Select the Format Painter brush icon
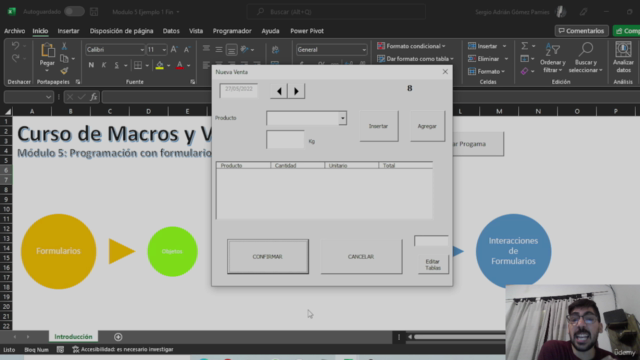Screen dimensions: 640x360 click(64, 71)
